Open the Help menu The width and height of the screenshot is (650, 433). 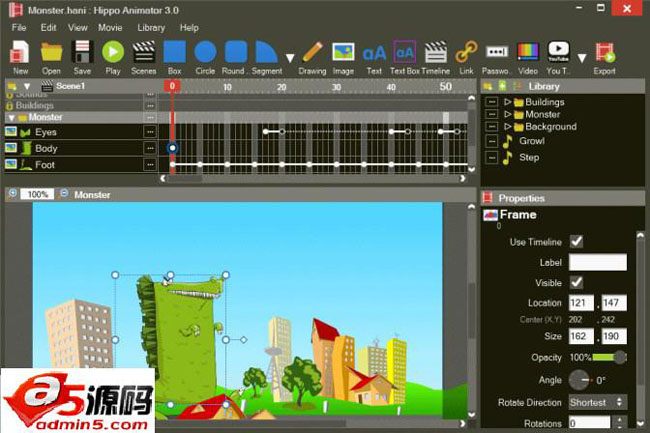click(x=189, y=28)
